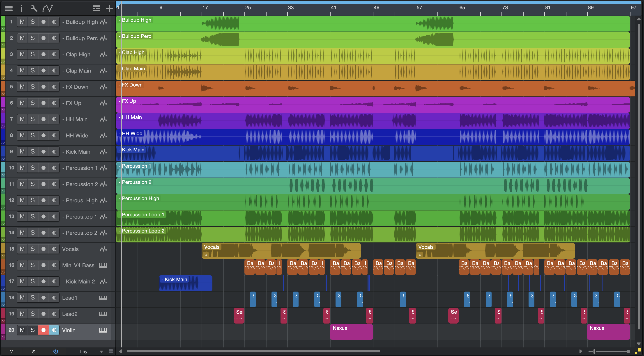
Task: Open the track list icon
Action: [x=9, y=9]
